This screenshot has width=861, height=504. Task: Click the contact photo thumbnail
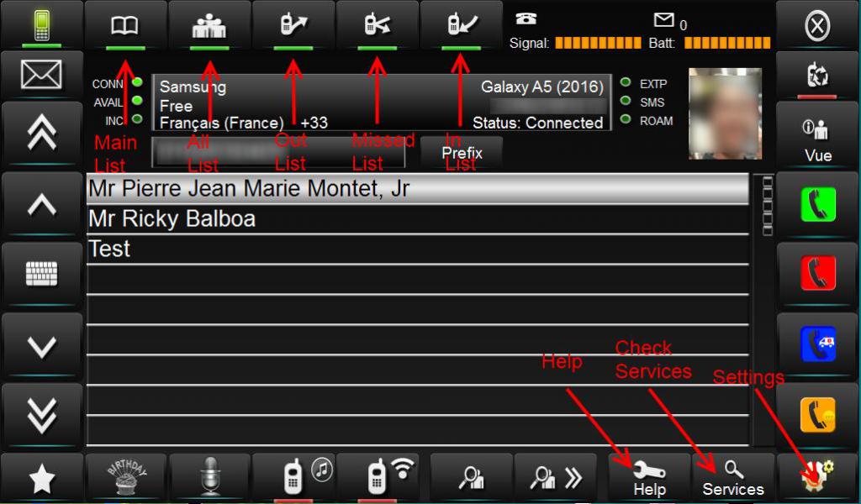(x=725, y=114)
